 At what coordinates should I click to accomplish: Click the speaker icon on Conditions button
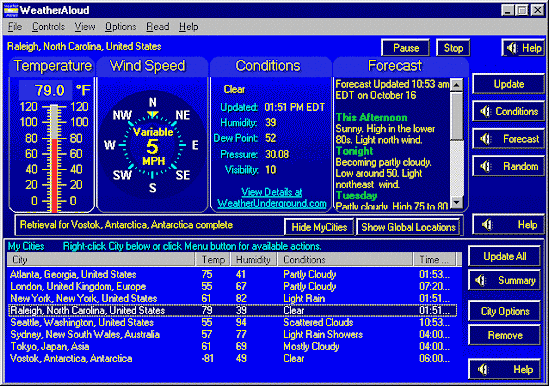pos(485,112)
